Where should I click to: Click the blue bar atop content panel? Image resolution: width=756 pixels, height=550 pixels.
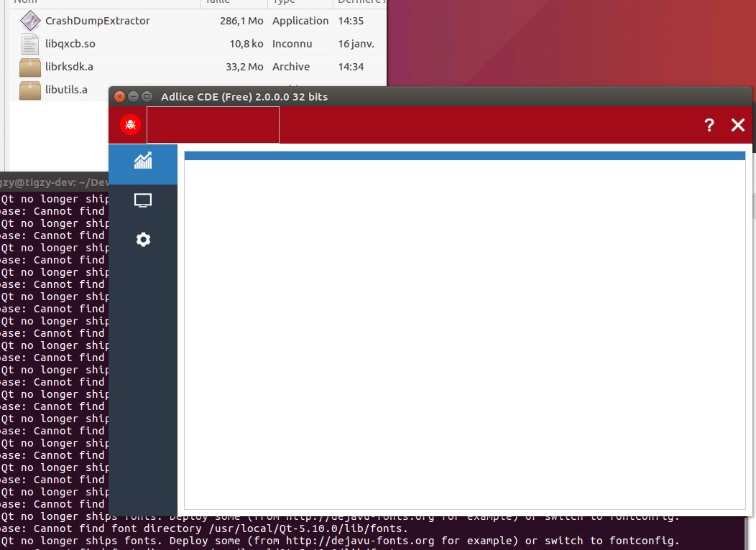465,156
